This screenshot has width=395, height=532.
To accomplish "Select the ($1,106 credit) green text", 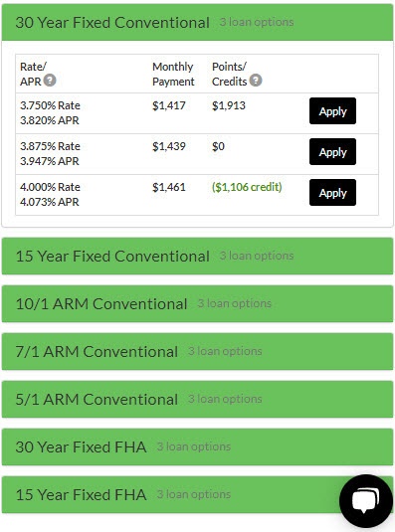I will (247, 187).
